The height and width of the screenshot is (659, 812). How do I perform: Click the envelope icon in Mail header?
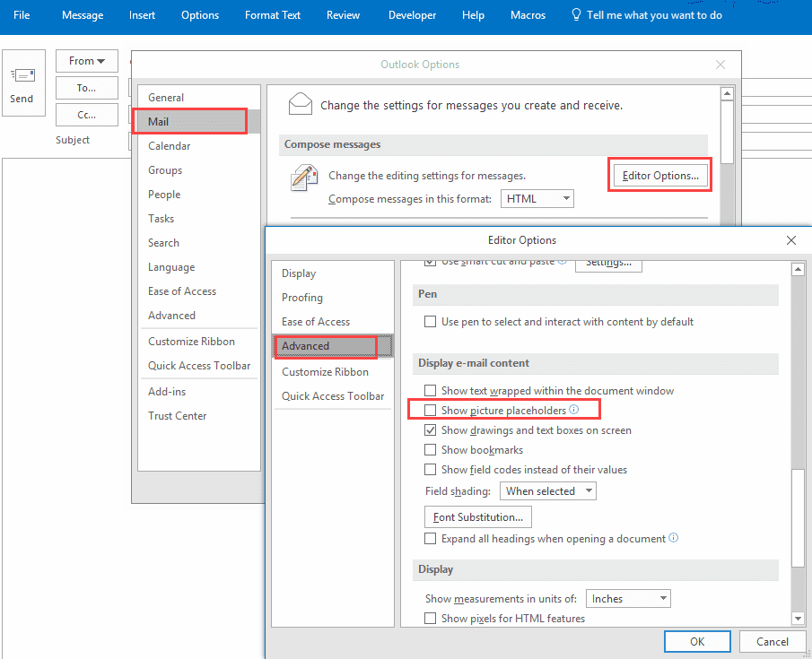click(x=301, y=104)
